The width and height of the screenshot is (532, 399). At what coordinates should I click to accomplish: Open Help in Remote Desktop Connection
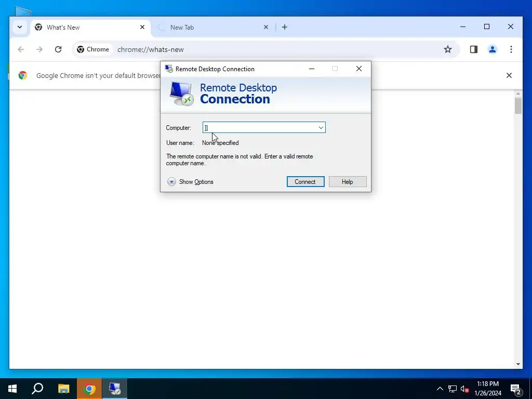pos(348,181)
